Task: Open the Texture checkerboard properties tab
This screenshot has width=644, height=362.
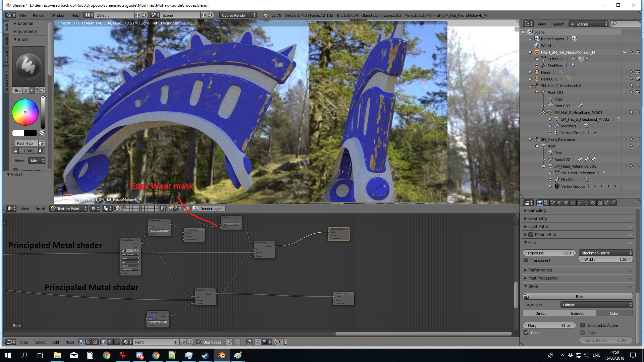Action: 600,203
